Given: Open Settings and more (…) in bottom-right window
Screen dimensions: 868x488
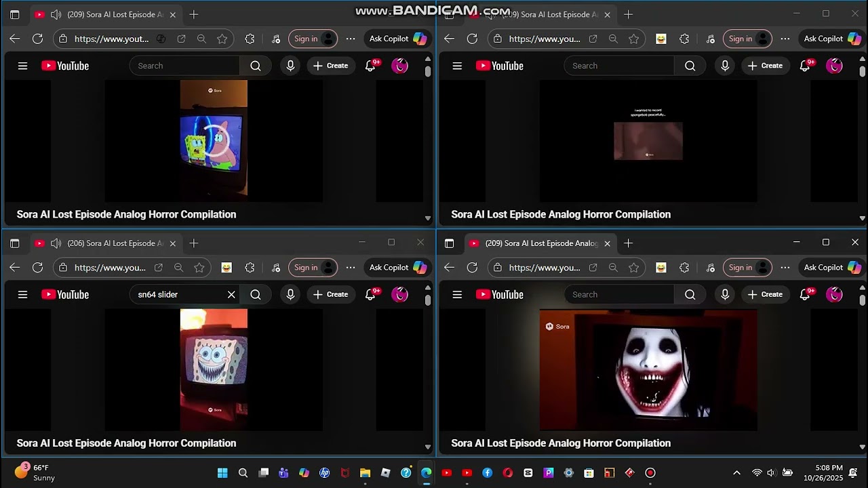Looking at the screenshot, I should tap(785, 268).
